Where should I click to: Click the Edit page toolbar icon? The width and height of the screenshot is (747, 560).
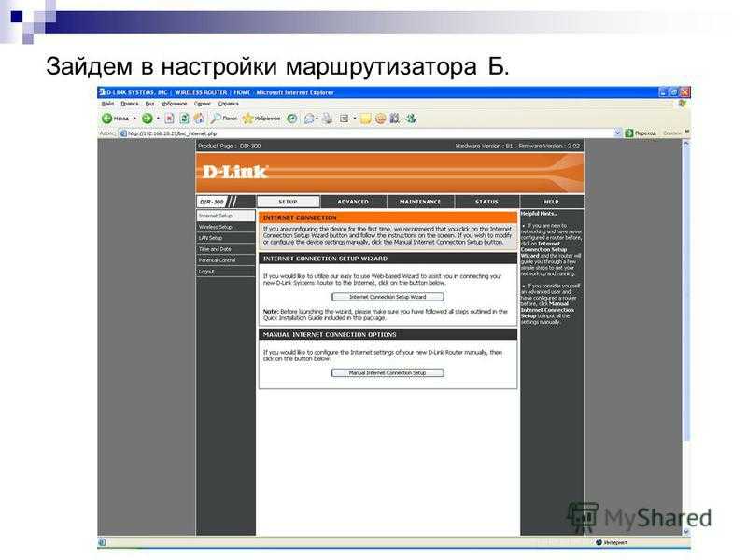point(344,119)
